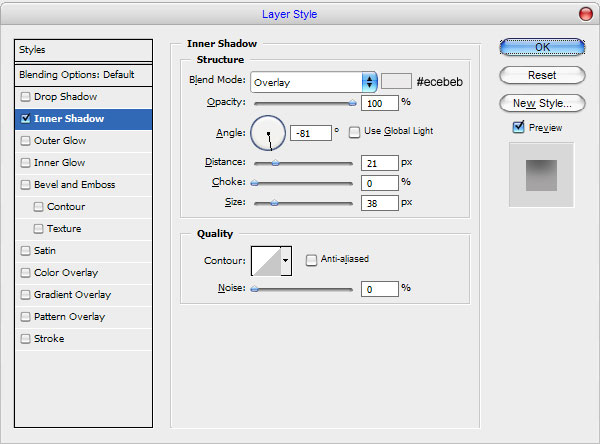
Task: Select Gradient Overlay in the styles list
Action: click(72, 295)
